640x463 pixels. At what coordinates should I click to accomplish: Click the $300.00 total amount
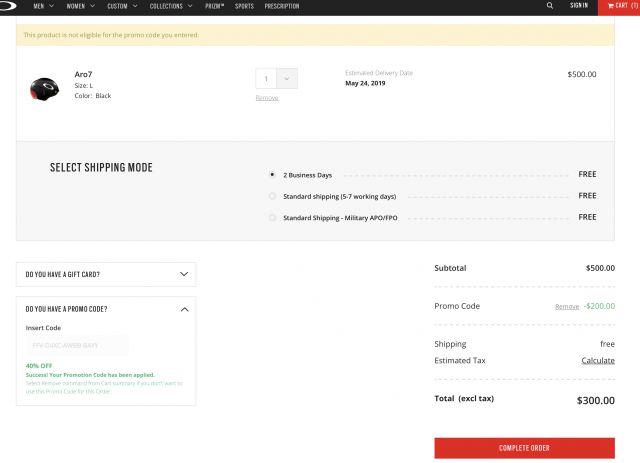(x=596, y=401)
